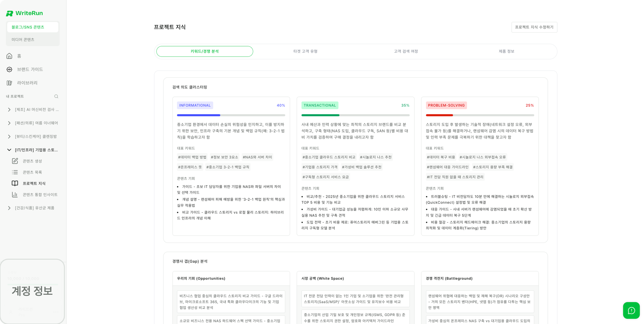Click the 검색 의도 클러스터링 section title
The width and height of the screenshot is (644, 324).
click(190, 87)
